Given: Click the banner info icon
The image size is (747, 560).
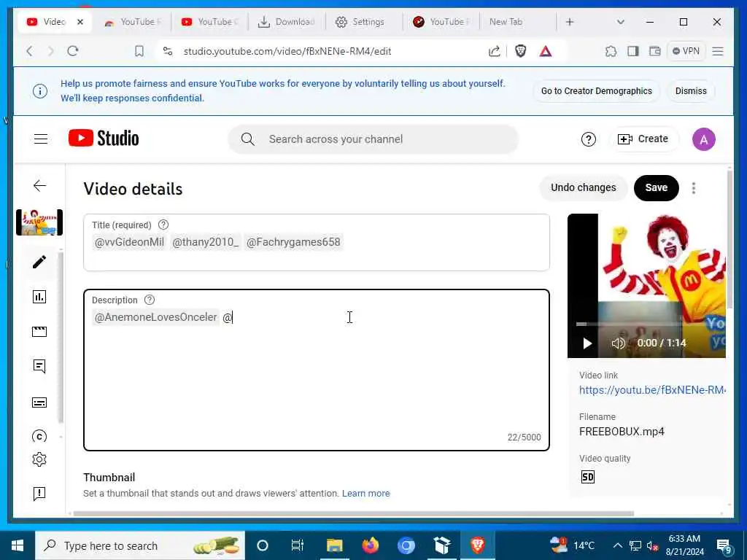Looking at the screenshot, I should coord(40,91).
